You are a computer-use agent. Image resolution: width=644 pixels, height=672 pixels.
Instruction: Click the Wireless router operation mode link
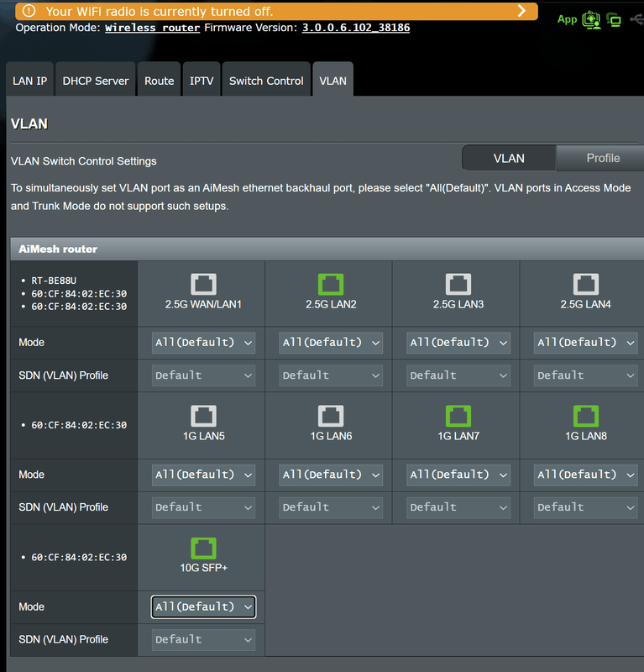click(x=153, y=28)
